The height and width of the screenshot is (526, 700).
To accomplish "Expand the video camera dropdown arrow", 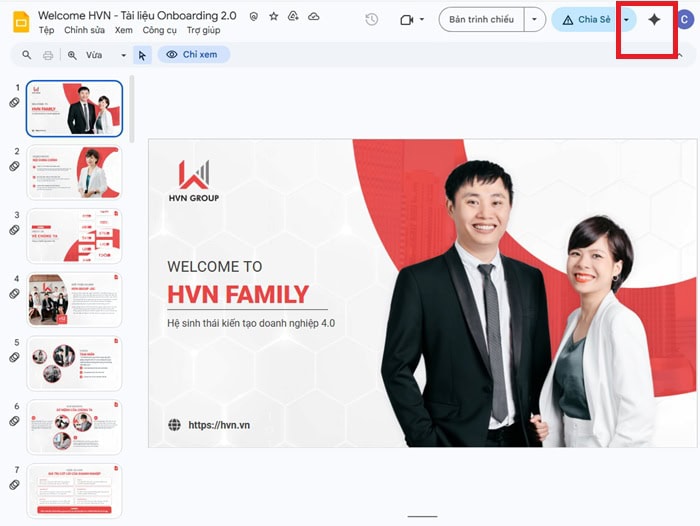I will point(422,20).
